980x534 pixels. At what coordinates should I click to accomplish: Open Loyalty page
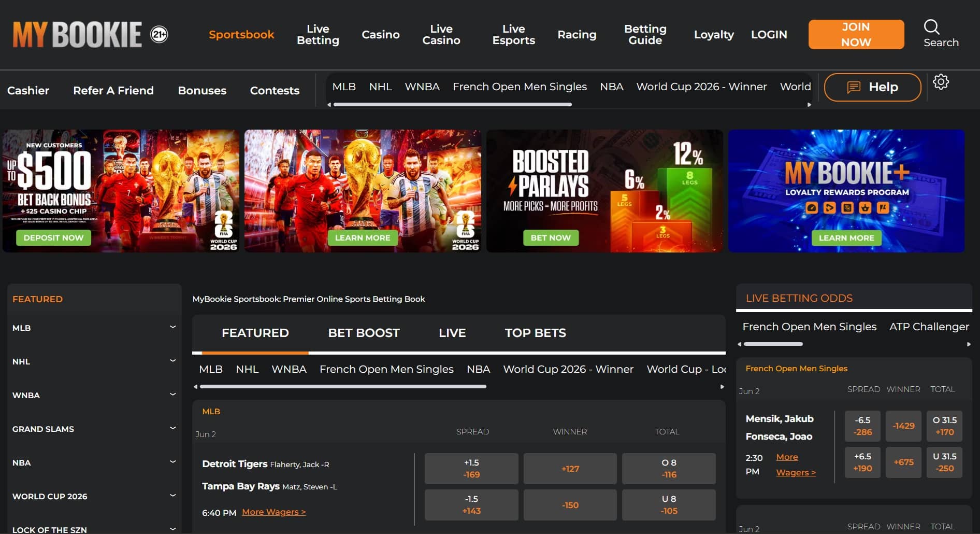coord(714,35)
